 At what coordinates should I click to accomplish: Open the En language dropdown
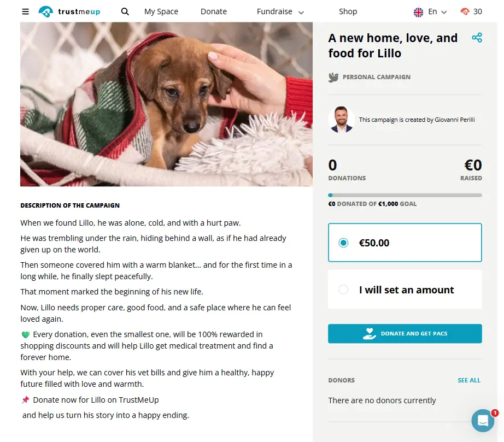click(437, 11)
